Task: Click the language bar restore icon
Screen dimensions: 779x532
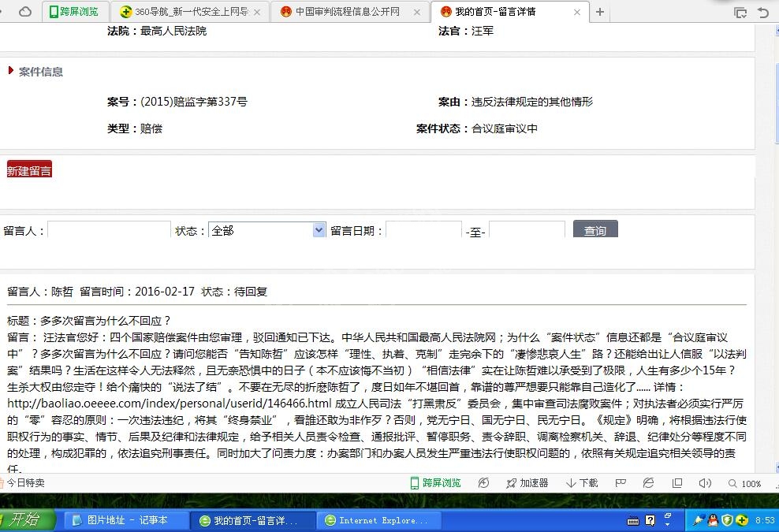Action: pos(668,516)
